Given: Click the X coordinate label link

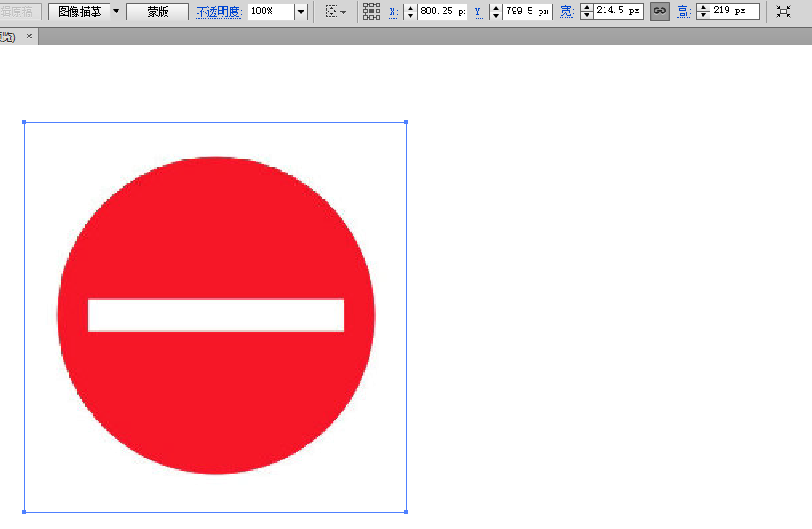Looking at the screenshot, I should pos(394,12).
